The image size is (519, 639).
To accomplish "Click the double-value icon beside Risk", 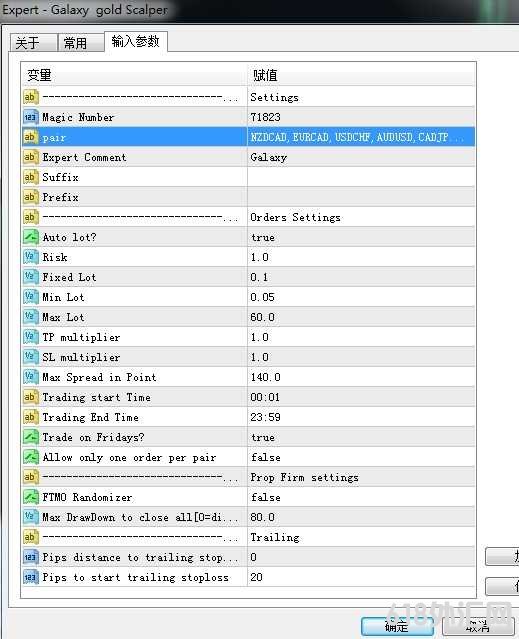I will pyautogui.click(x=31, y=257).
